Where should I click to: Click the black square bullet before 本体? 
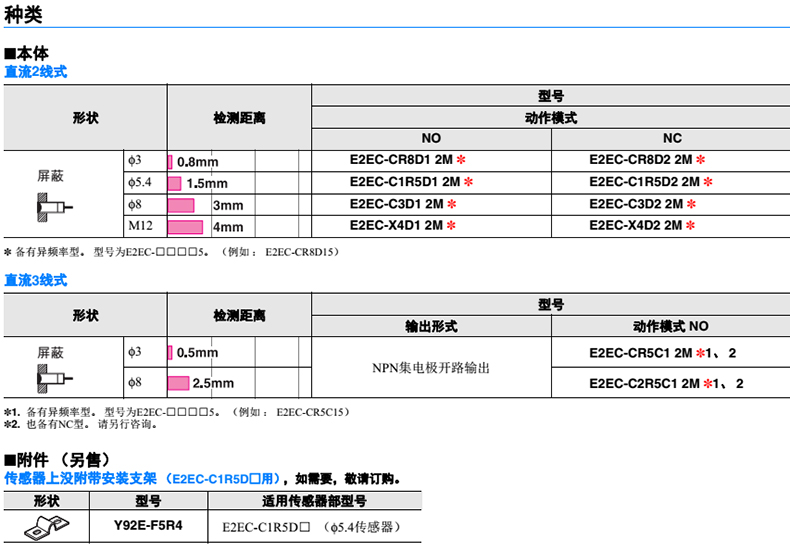coord(9,52)
